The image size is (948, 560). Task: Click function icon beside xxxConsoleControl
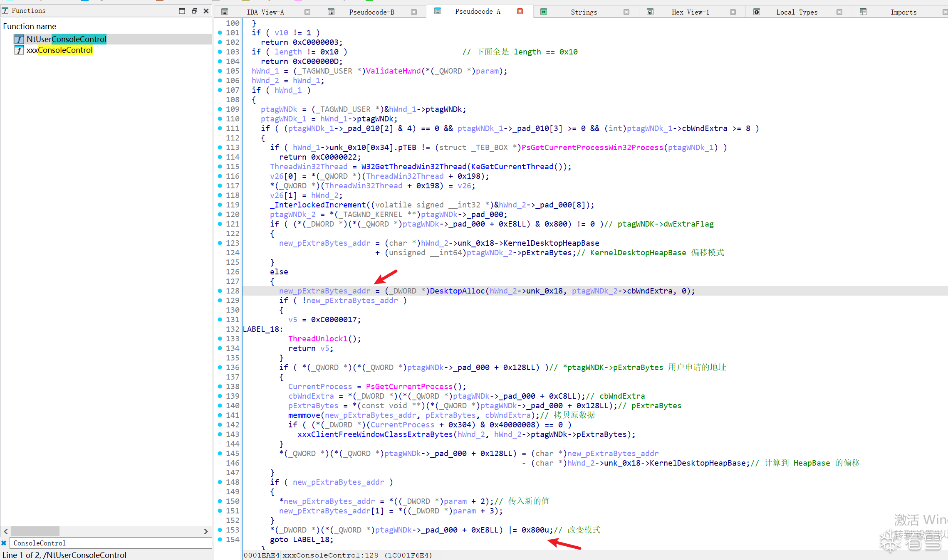point(19,50)
